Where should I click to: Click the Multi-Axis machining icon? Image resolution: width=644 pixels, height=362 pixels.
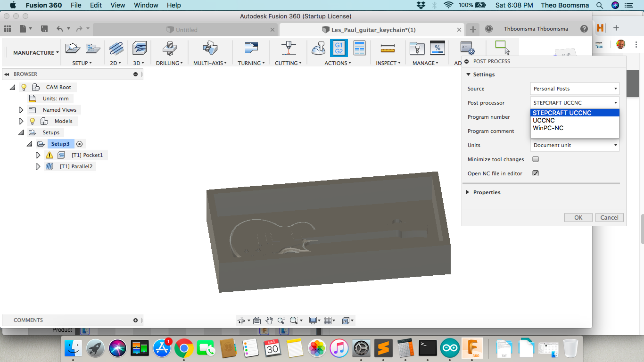pyautogui.click(x=210, y=48)
